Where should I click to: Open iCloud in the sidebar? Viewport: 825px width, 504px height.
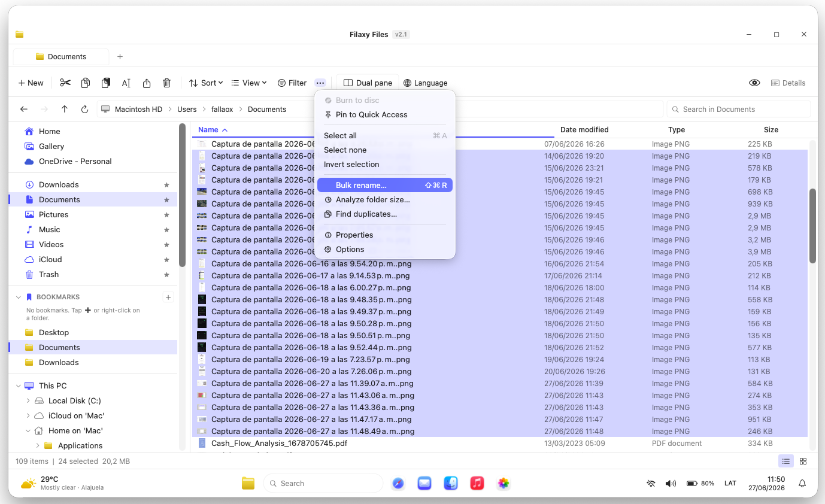click(x=93, y=260)
